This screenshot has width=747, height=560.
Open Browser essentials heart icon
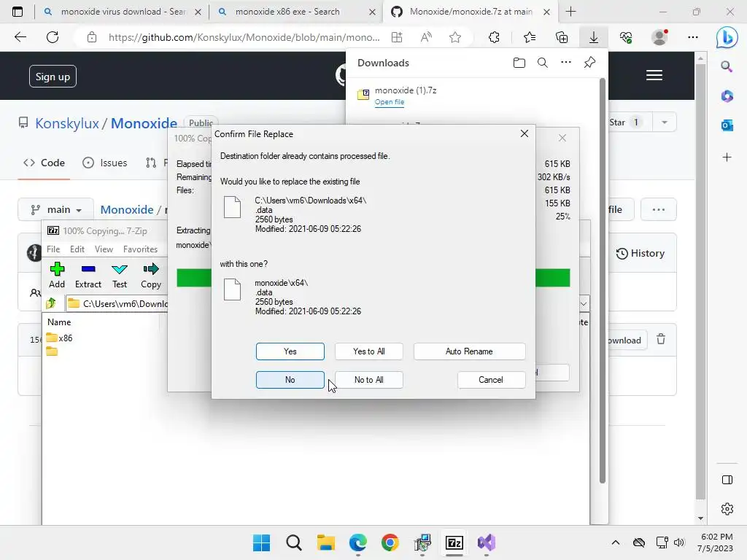click(626, 37)
